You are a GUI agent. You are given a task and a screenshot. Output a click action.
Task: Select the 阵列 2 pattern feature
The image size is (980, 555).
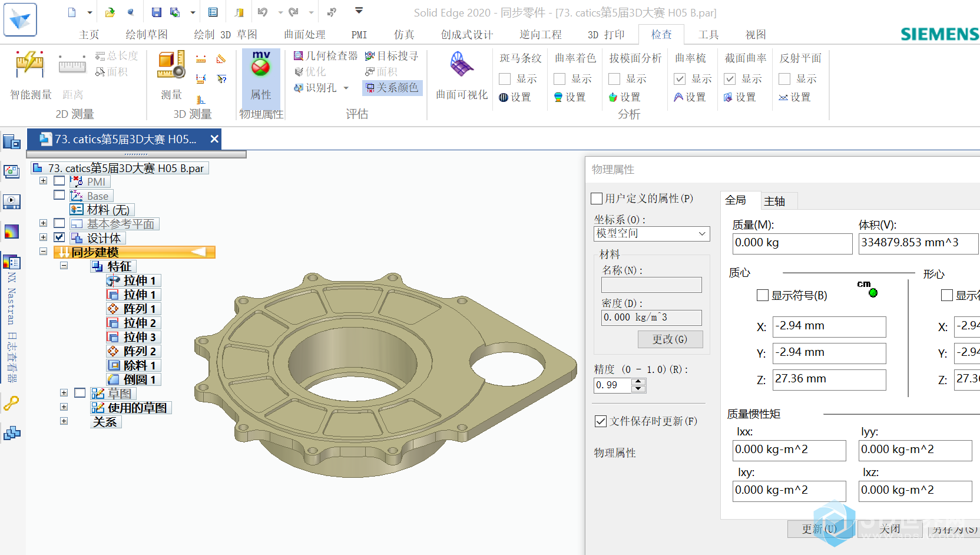(134, 352)
